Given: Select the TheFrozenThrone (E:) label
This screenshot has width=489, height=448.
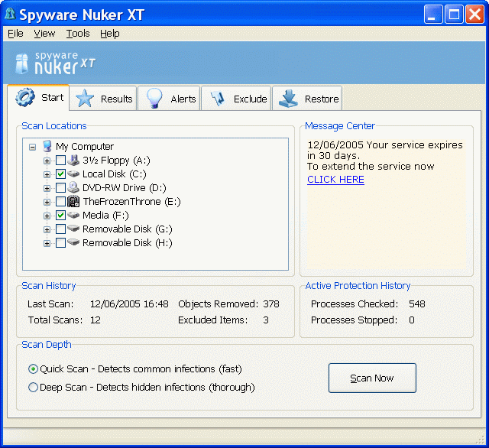Looking at the screenshot, I should (131, 201).
